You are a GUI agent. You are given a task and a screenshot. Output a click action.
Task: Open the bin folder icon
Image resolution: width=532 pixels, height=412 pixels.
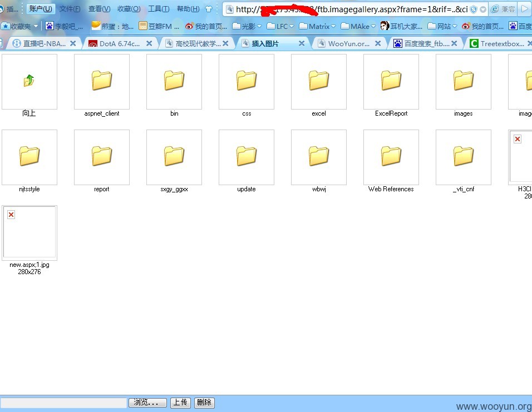(x=174, y=81)
